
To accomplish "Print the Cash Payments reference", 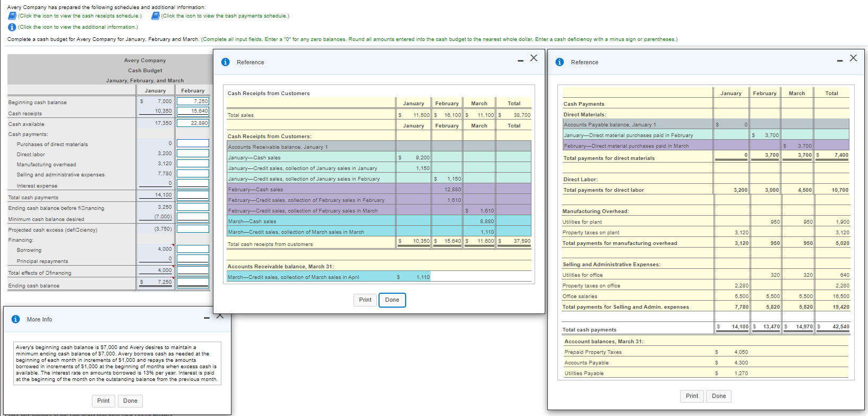I will point(692,396).
